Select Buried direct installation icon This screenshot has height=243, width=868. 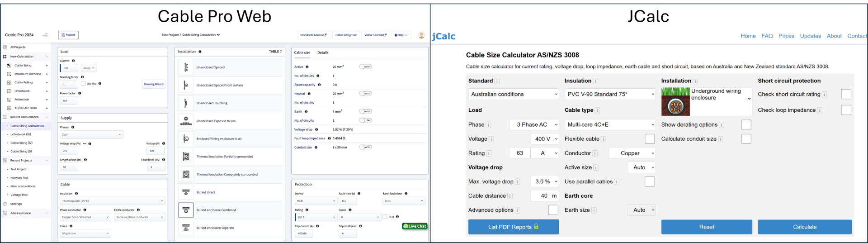186,192
